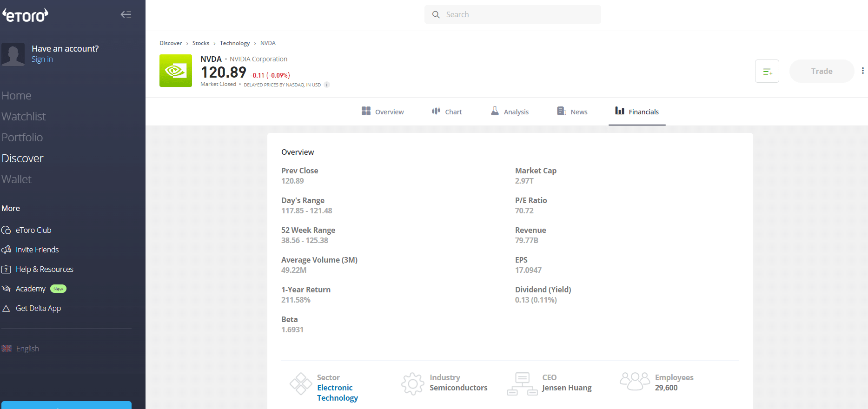Click the Trade button

[822, 71]
